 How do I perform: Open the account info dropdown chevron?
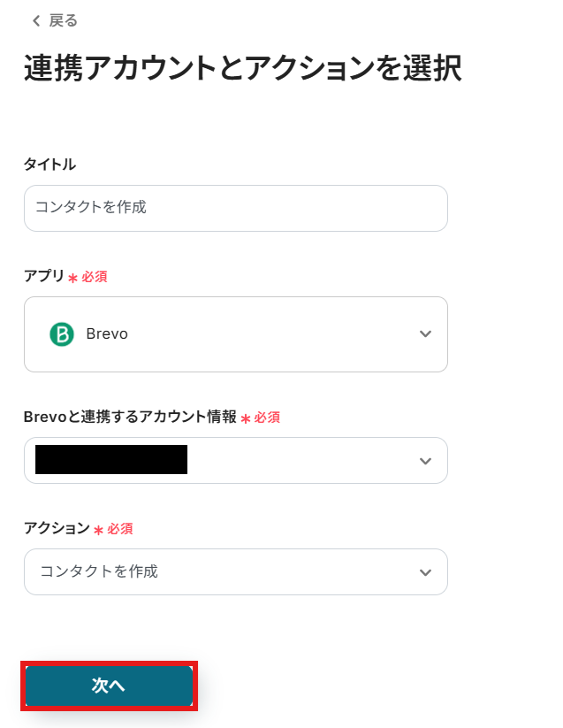pyautogui.click(x=425, y=461)
